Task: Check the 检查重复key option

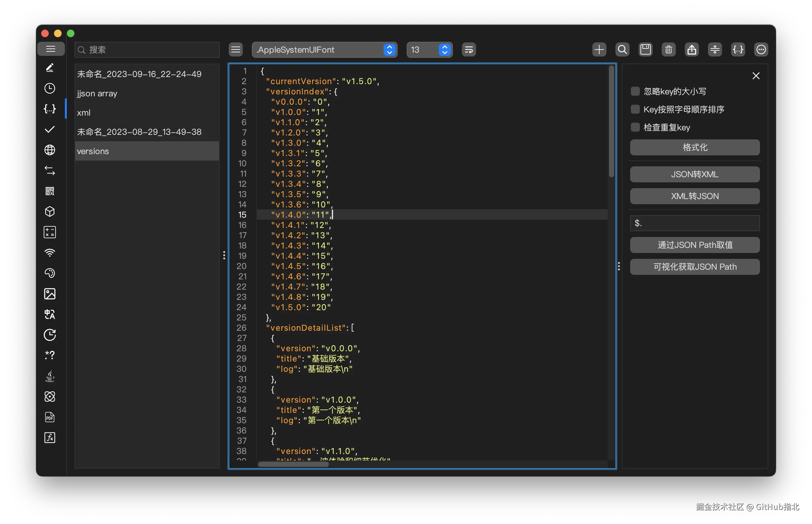Action: pos(635,127)
